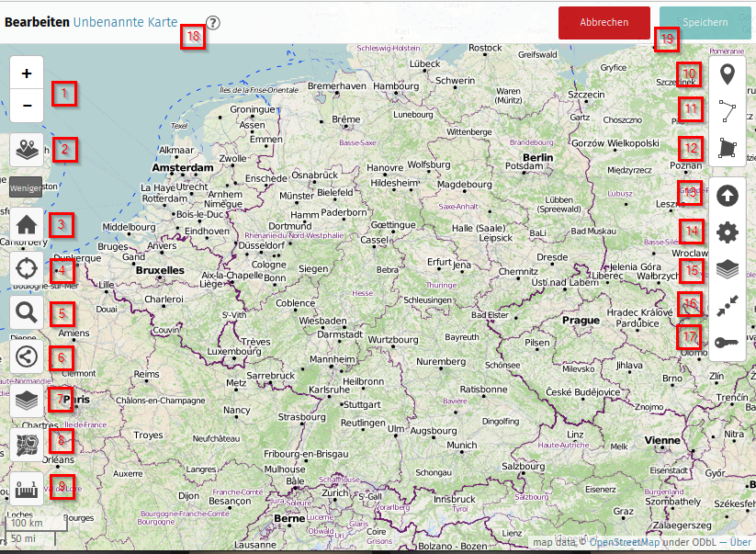Click the Speichern button

click(x=705, y=23)
